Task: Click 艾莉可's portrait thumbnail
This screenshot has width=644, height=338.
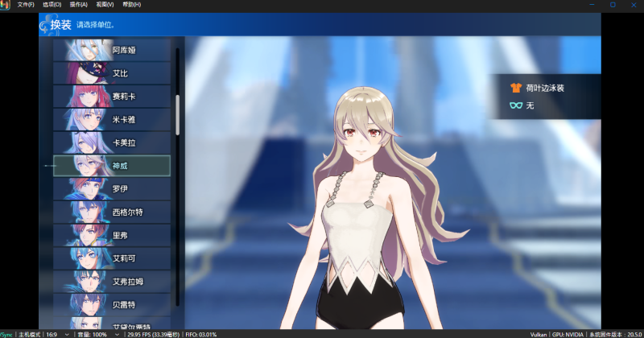Action: [x=87, y=258]
